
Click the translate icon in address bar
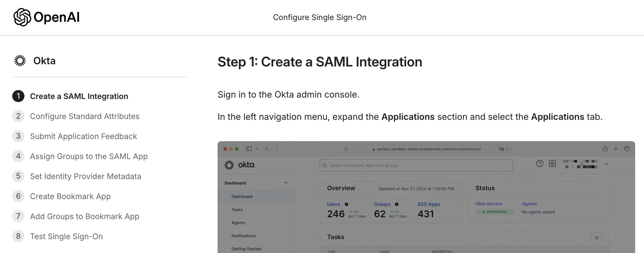(x=501, y=149)
